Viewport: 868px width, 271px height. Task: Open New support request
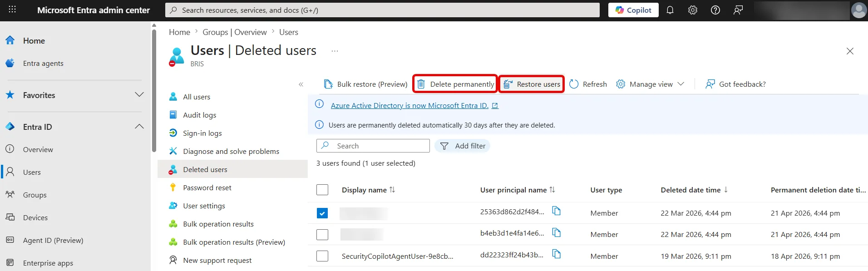click(217, 260)
